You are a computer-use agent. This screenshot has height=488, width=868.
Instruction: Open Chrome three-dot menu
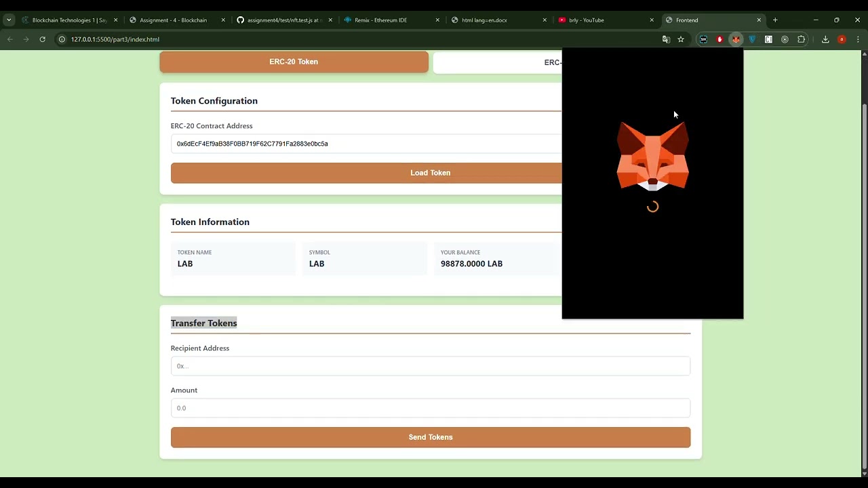click(x=858, y=39)
